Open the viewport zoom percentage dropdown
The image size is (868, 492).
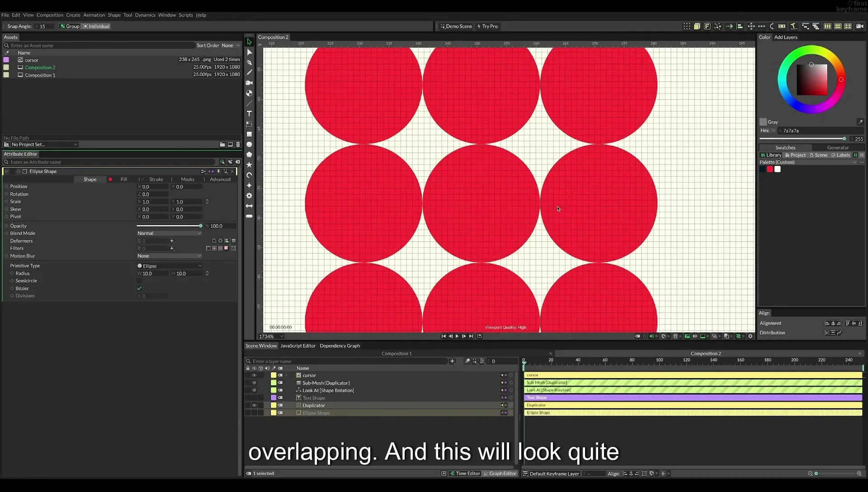point(271,336)
